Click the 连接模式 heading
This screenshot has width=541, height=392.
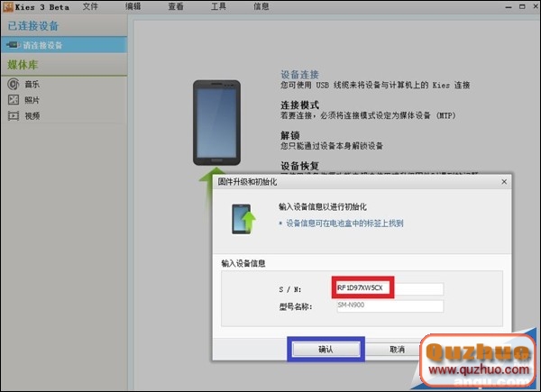point(299,105)
